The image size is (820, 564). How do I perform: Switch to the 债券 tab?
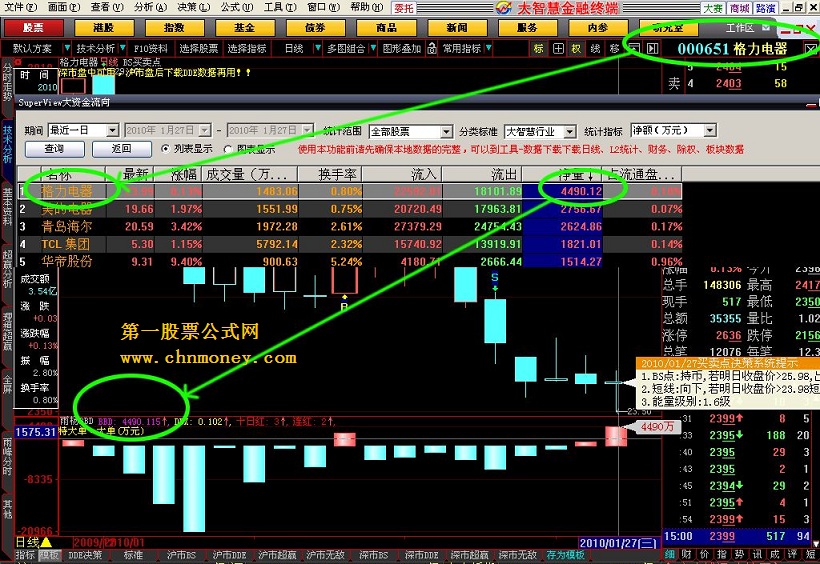315,27
